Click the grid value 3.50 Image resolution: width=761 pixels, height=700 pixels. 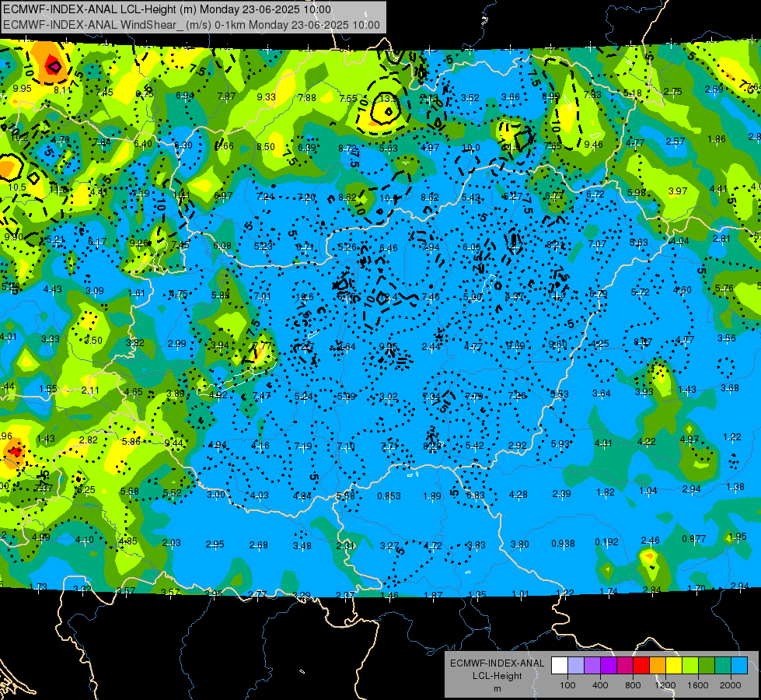point(93,340)
